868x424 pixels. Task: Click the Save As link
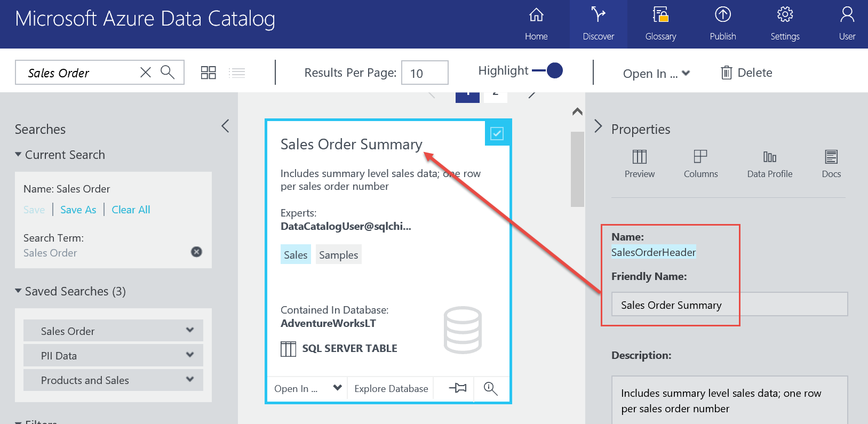click(x=78, y=210)
